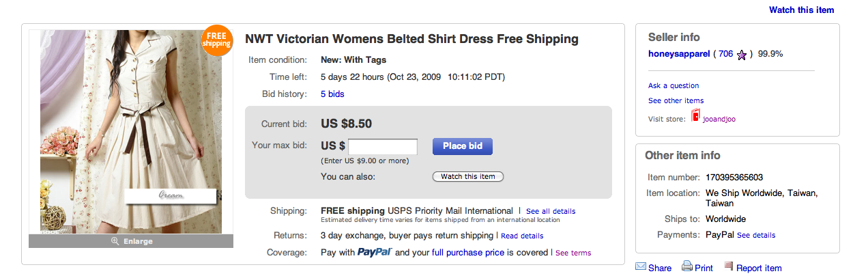
Task: Open the 5 bids history link
Action: (332, 94)
